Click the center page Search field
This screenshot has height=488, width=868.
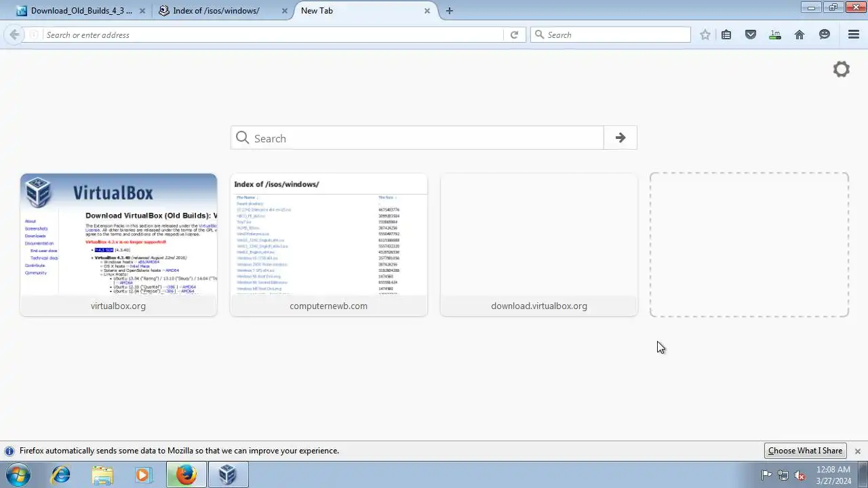pos(417,138)
